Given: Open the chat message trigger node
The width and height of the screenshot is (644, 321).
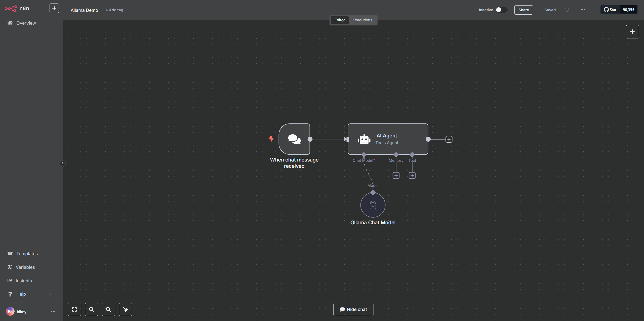Looking at the screenshot, I should click(x=294, y=139).
